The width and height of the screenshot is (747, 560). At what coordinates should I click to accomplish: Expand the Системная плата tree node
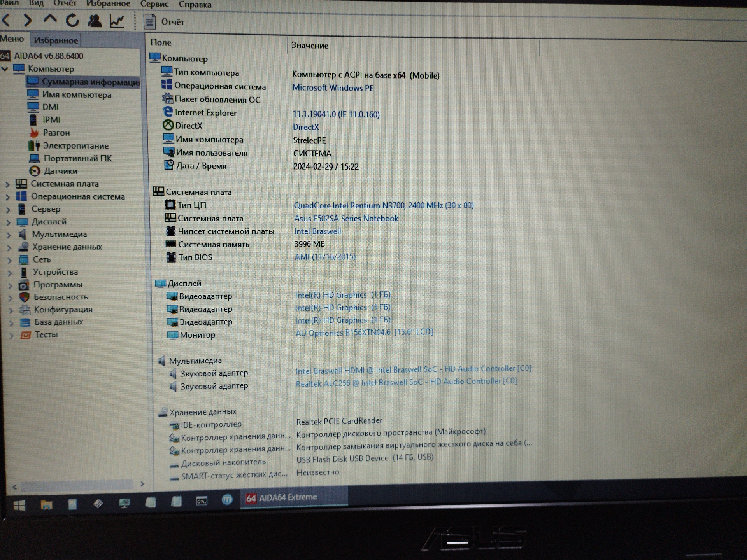[x=7, y=184]
